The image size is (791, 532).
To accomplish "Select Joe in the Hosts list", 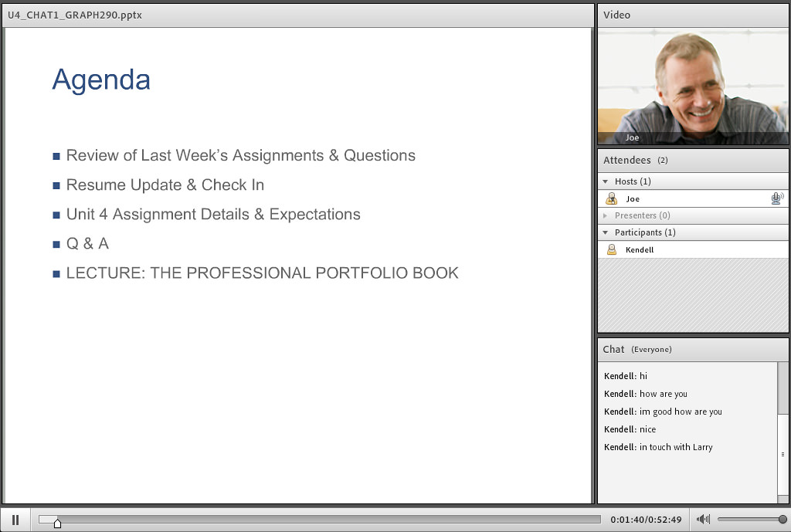I will (633, 199).
